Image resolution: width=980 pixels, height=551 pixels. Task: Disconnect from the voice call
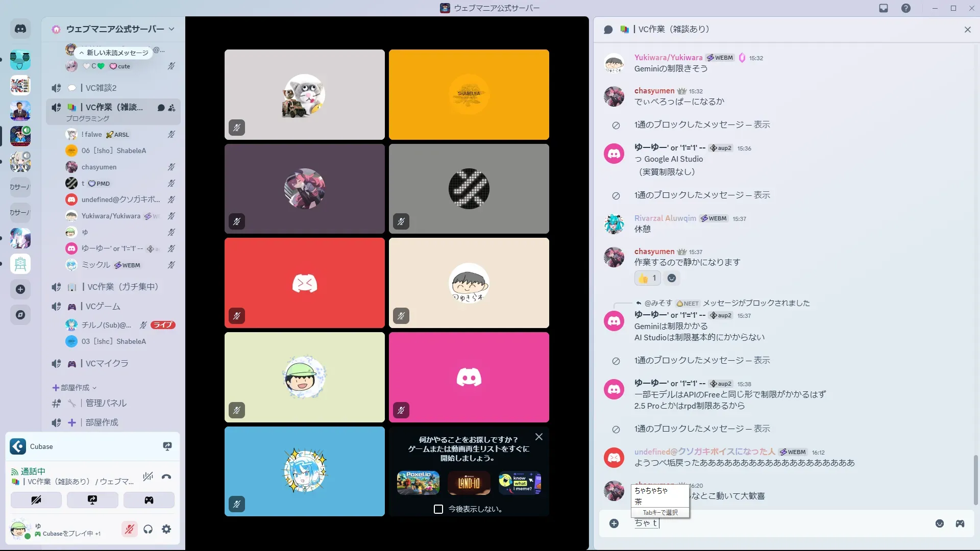(x=166, y=477)
